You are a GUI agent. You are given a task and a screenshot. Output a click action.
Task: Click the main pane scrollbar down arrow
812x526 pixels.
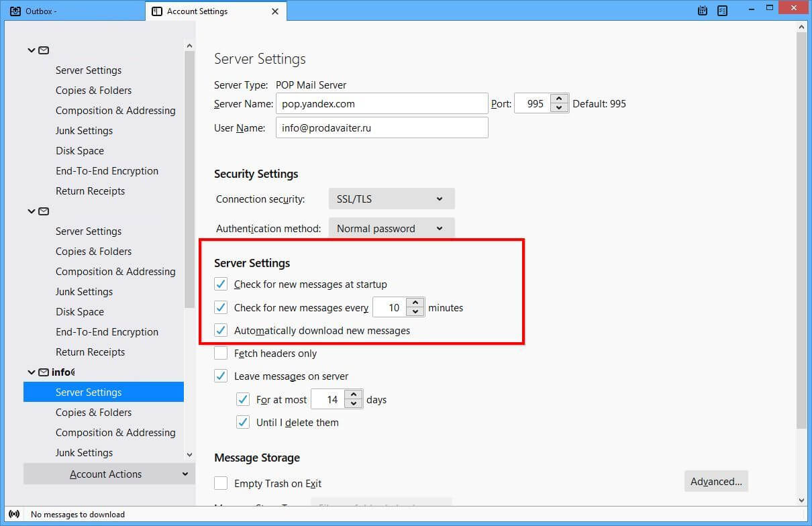pos(801,500)
